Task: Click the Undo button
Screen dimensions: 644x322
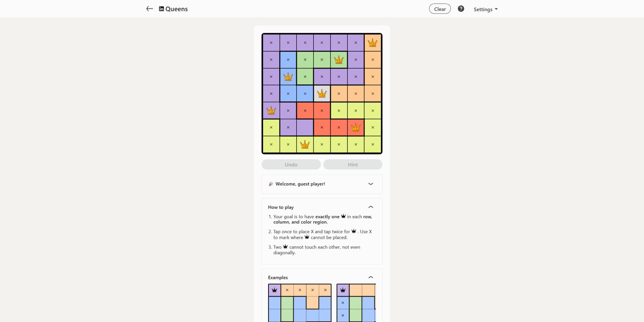Action: (291, 164)
